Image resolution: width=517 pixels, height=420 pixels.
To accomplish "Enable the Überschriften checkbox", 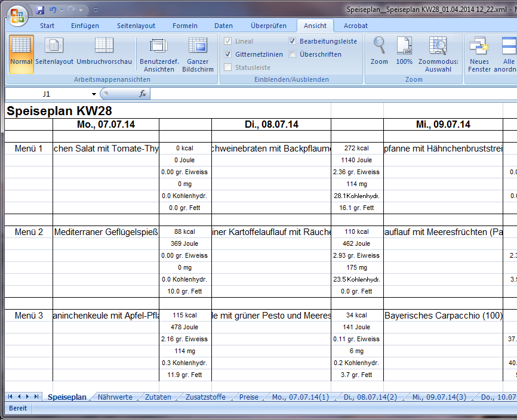I will (292, 54).
